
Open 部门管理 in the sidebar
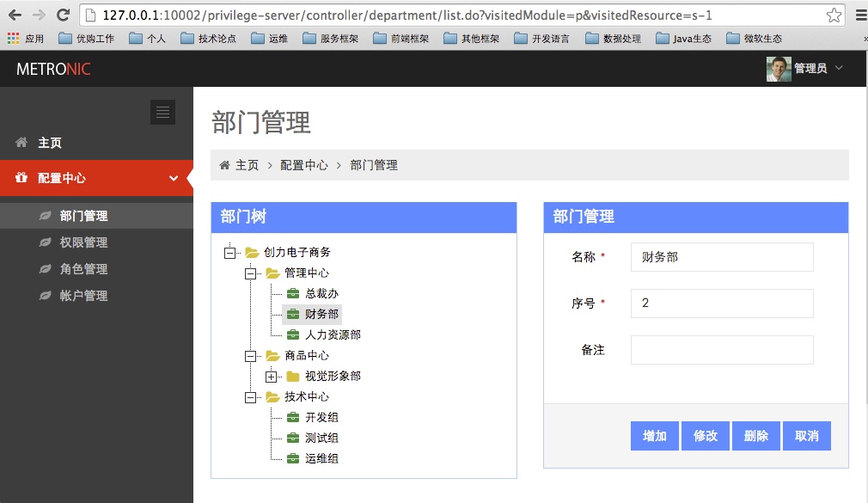pyautogui.click(x=96, y=216)
